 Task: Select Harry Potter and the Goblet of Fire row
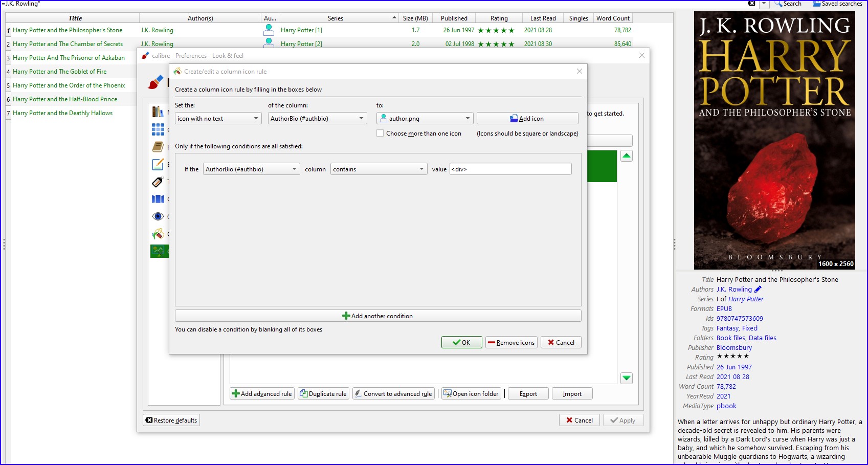(x=60, y=72)
